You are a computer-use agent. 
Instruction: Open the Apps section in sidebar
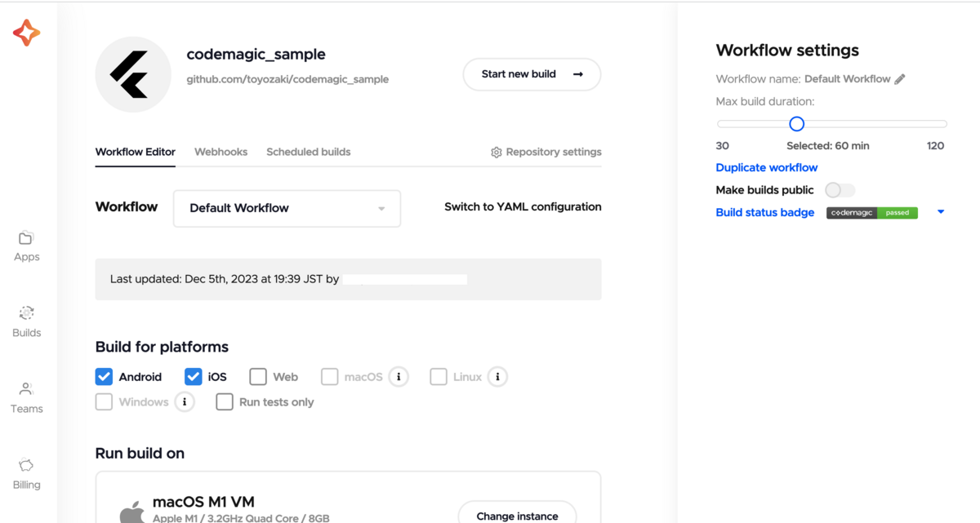(x=25, y=246)
